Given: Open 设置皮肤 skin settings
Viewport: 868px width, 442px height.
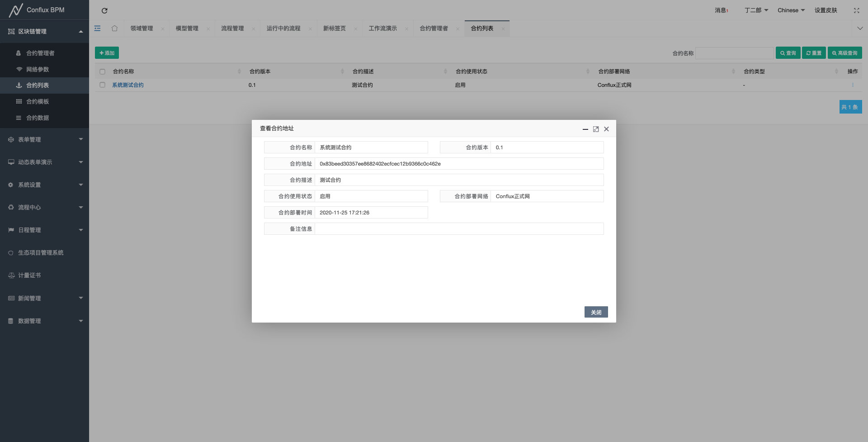Looking at the screenshot, I should [826, 10].
